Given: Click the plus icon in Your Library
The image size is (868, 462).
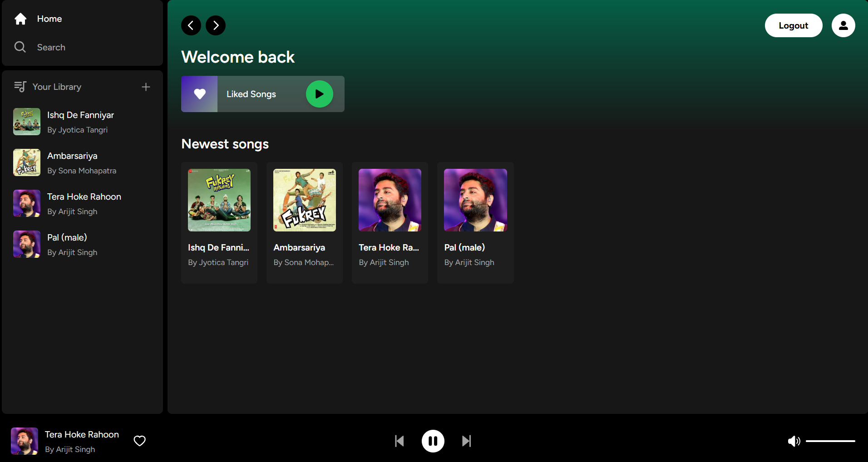Looking at the screenshot, I should tap(146, 87).
